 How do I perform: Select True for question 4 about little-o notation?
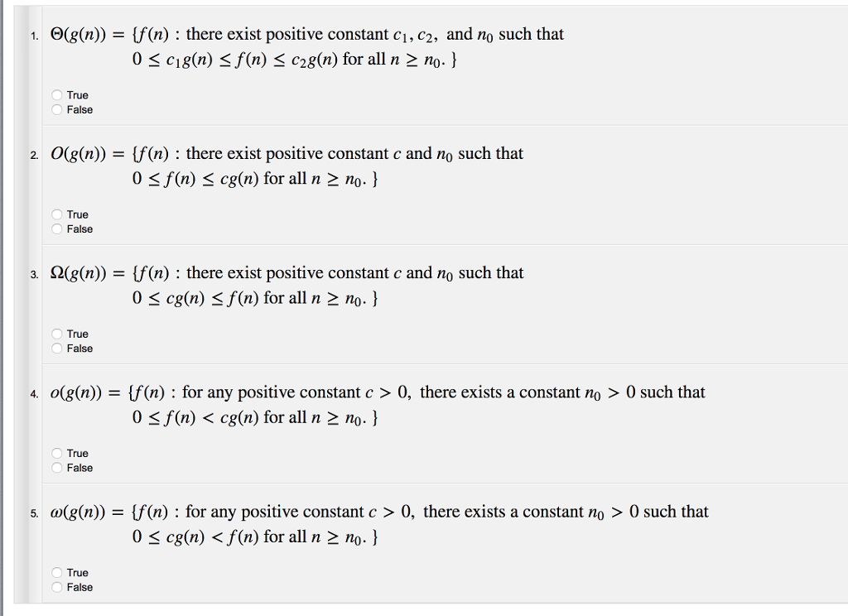tap(56, 453)
